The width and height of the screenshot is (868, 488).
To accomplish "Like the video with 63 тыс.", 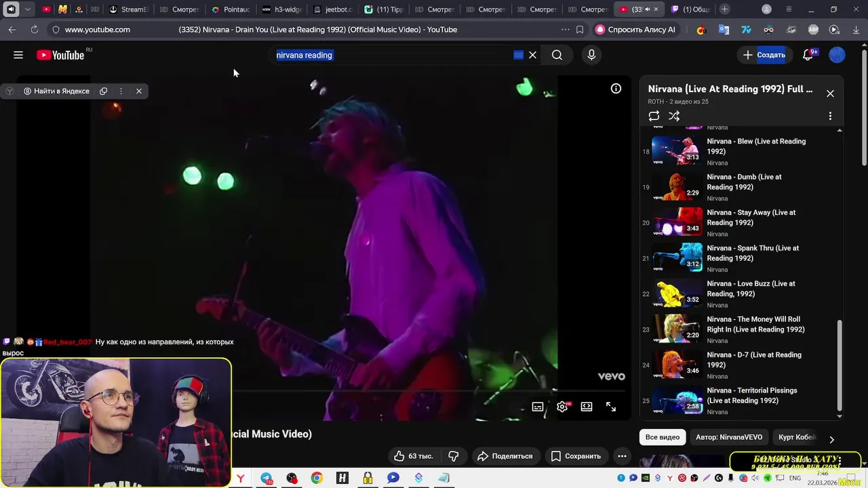I will click(x=413, y=456).
